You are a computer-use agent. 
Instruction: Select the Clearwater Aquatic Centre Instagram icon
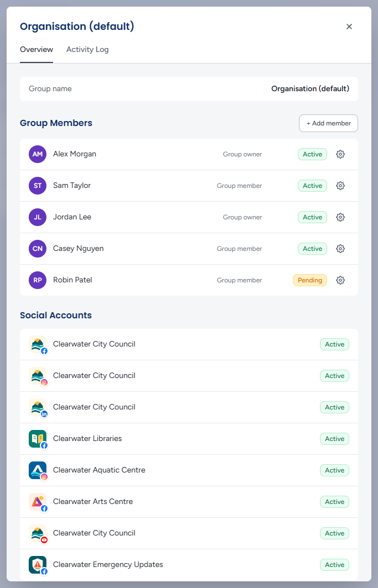tap(38, 471)
